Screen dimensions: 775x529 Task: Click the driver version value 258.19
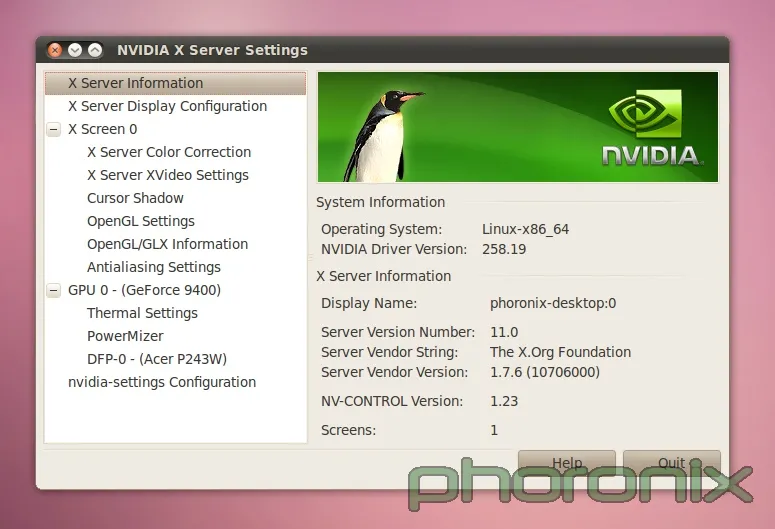pyautogui.click(x=504, y=249)
